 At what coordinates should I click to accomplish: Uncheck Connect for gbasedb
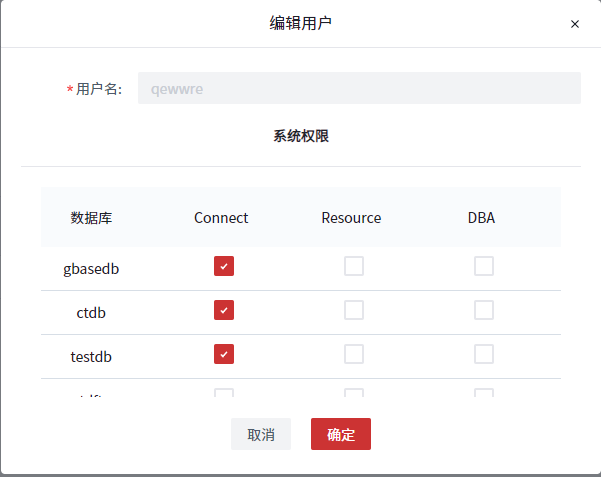[x=224, y=266]
